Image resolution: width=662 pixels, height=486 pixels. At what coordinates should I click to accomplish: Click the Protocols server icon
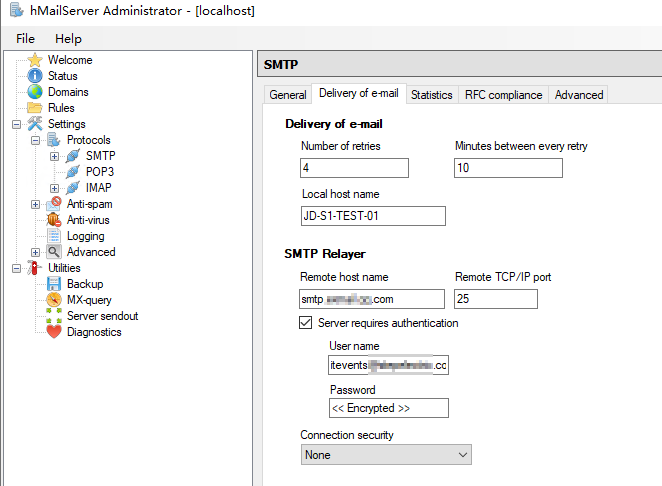point(54,140)
